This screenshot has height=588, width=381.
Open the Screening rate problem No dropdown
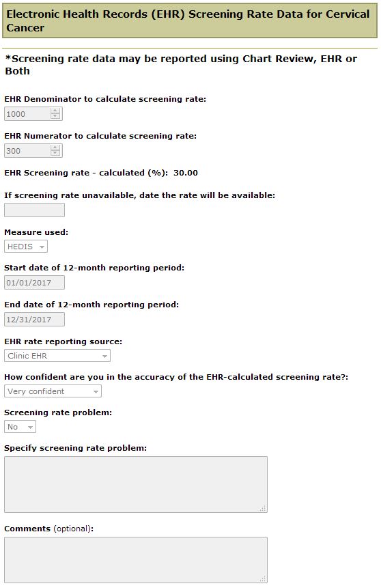[20, 427]
